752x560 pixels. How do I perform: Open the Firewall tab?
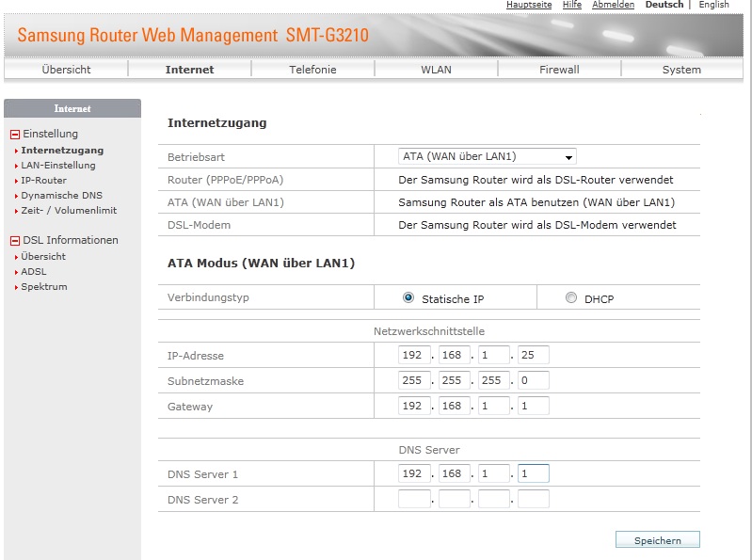(559, 70)
